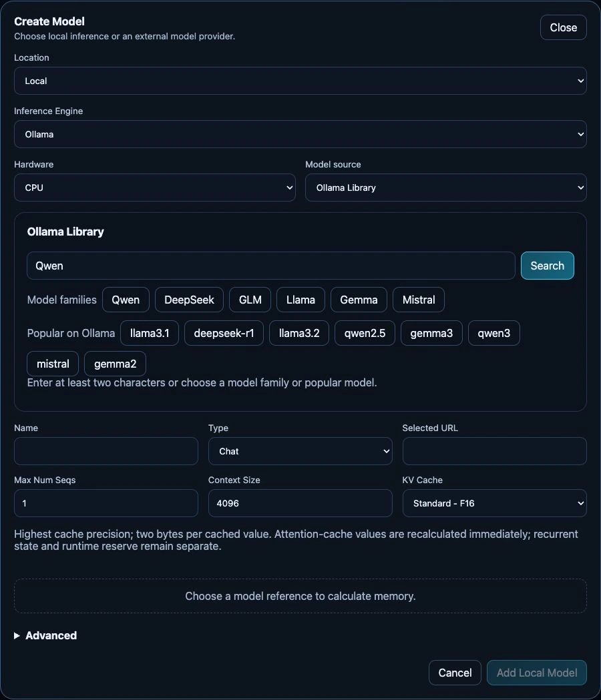
Task: Choose the gemma2 popular model
Action: 115,364
